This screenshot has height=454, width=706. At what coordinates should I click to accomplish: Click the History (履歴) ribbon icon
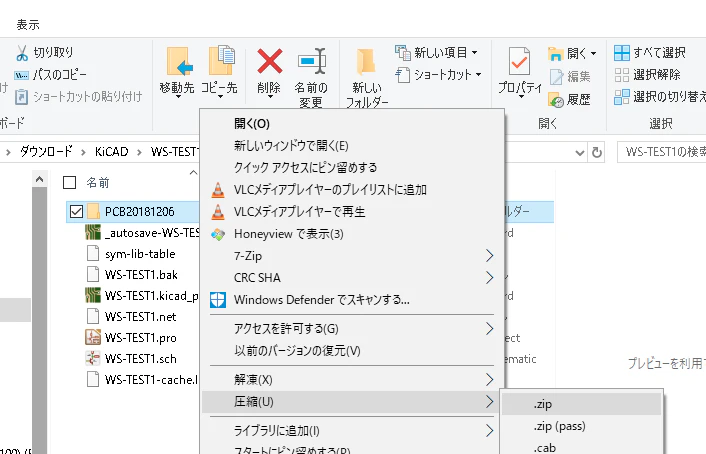(556, 100)
